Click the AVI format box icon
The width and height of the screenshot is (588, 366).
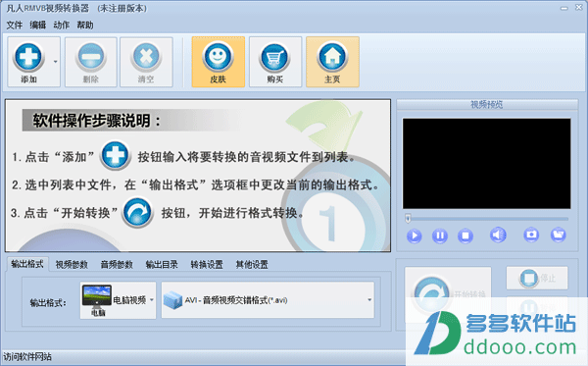pyautogui.click(x=172, y=300)
